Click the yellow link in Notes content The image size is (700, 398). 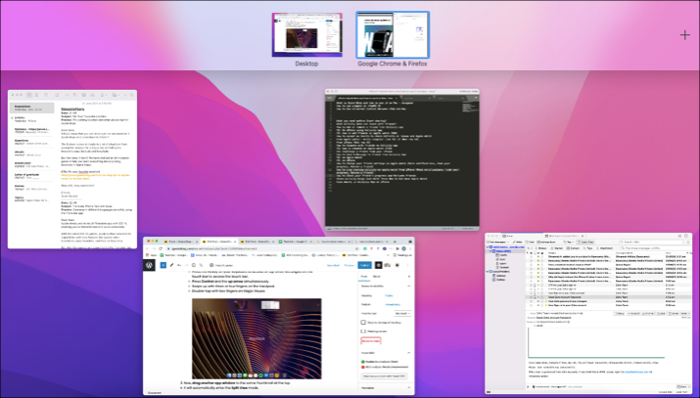(x=96, y=177)
